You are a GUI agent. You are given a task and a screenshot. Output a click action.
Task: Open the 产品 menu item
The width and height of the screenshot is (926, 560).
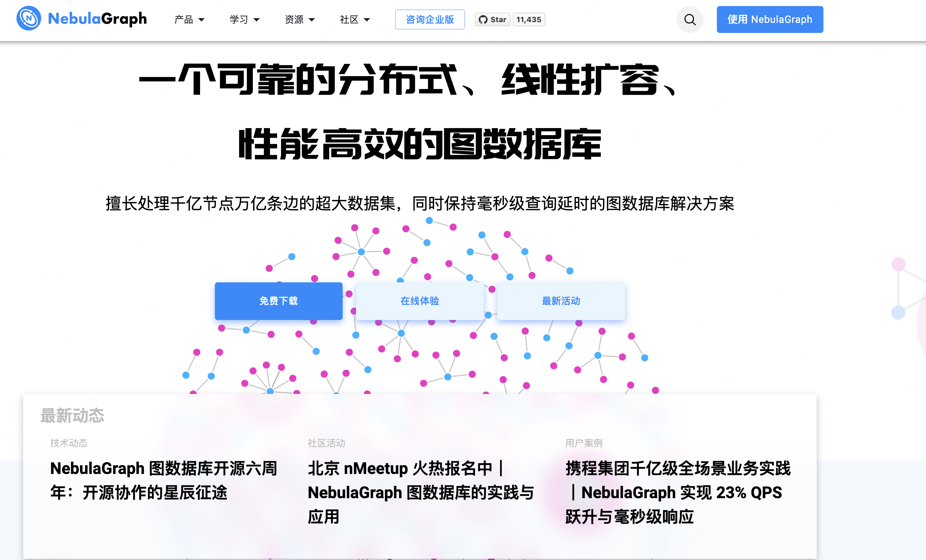(184, 19)
